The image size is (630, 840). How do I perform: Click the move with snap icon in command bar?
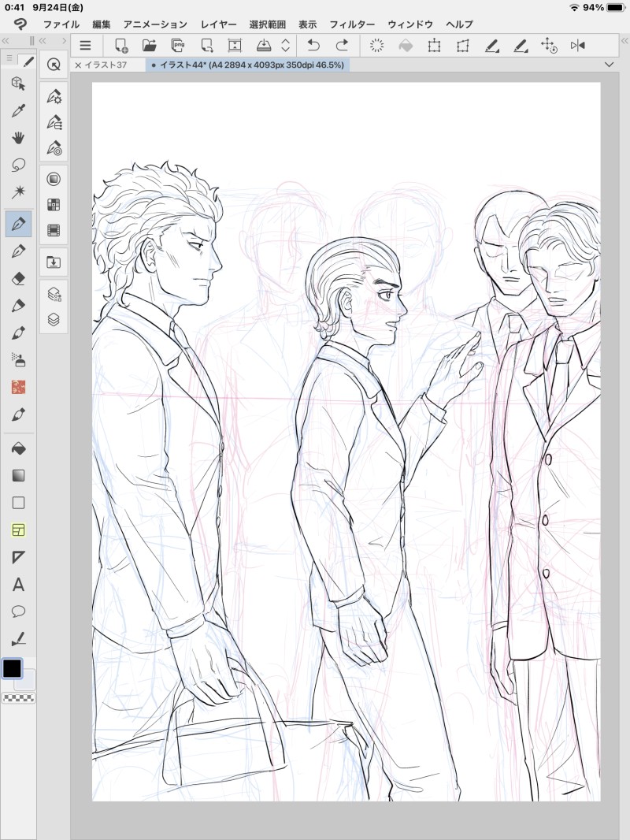[x=549, y=46]
